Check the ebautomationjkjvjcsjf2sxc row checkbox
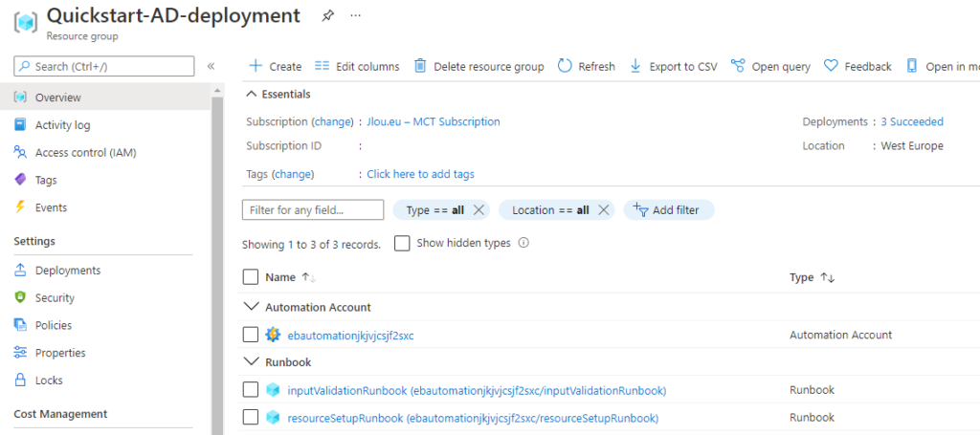Image resolution: width=980 pixels, height=435 pixels. 250,336
